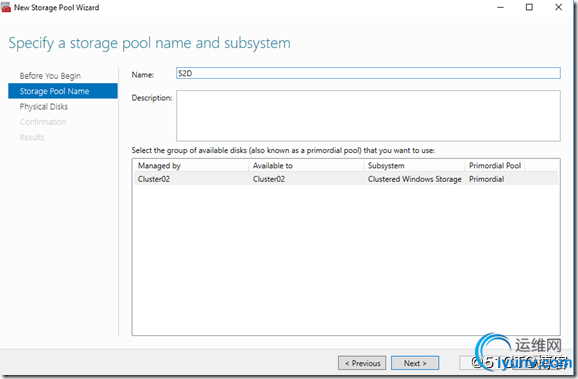
Task: Click the < Previous button
Action: click(362, 363)
